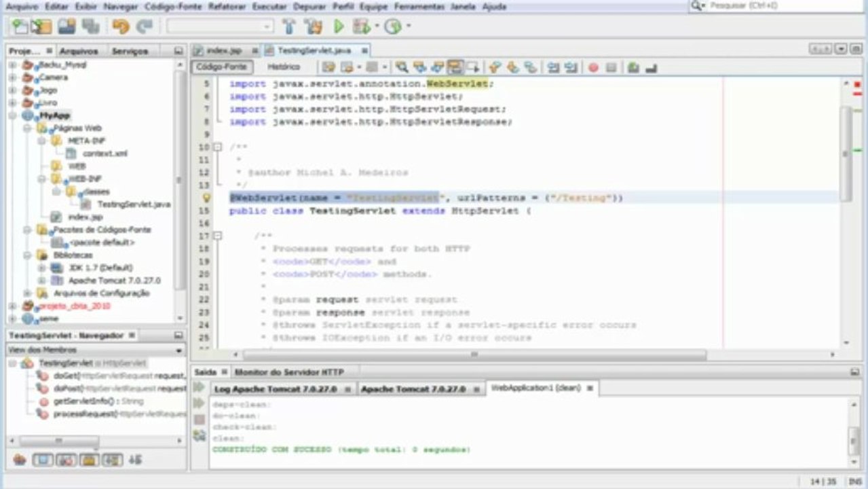
Task: Switch to the index.jsp editor tab
Action: coord(224,50)
